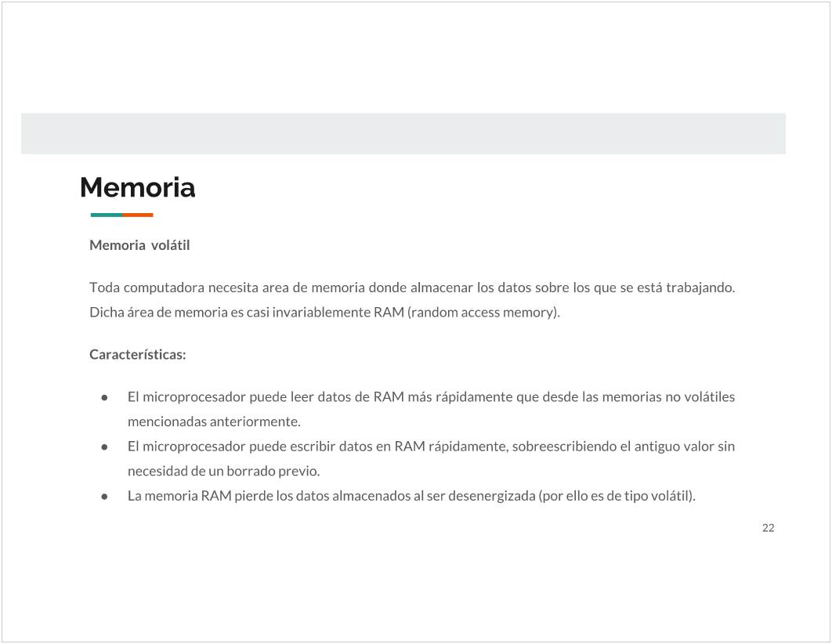Click the line starting "Toda computadora necesita"
The height and width of the screenshot is (644, 832).
[x=411, y=288]
